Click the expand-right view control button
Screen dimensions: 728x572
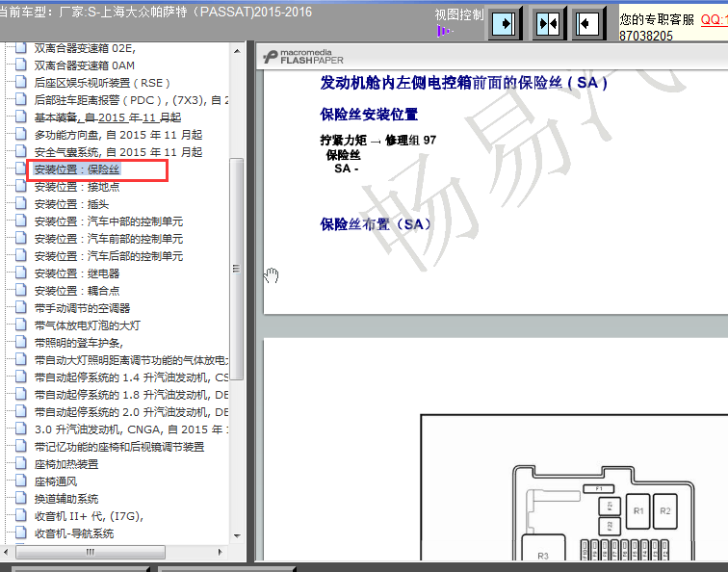point(505,23)
